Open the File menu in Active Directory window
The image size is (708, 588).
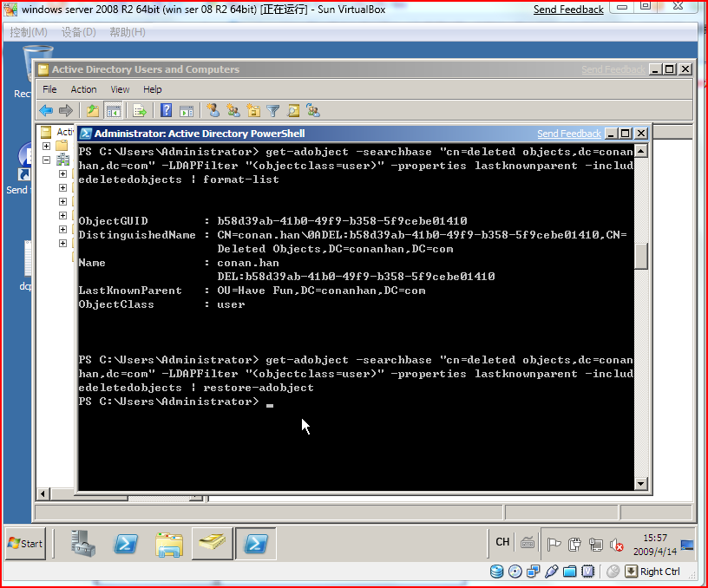[49, 89]
